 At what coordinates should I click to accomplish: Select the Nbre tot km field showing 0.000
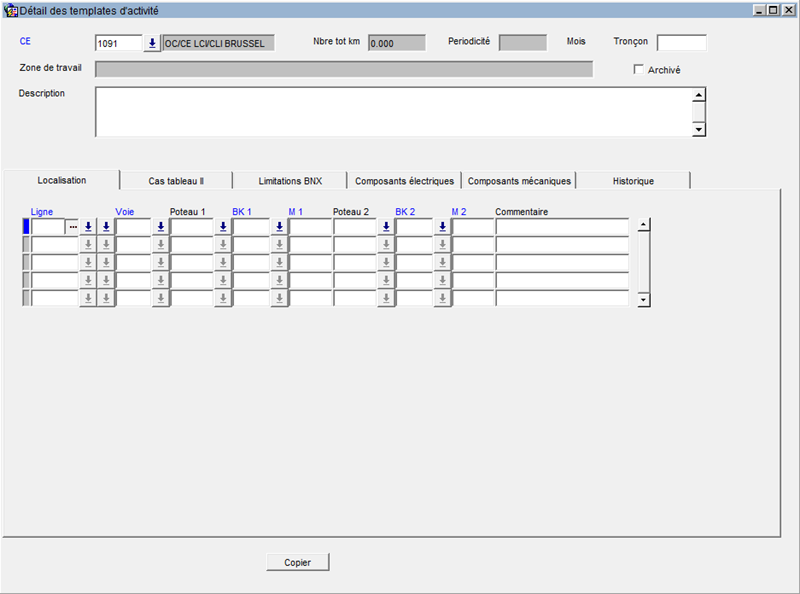[x=397, y=43]
